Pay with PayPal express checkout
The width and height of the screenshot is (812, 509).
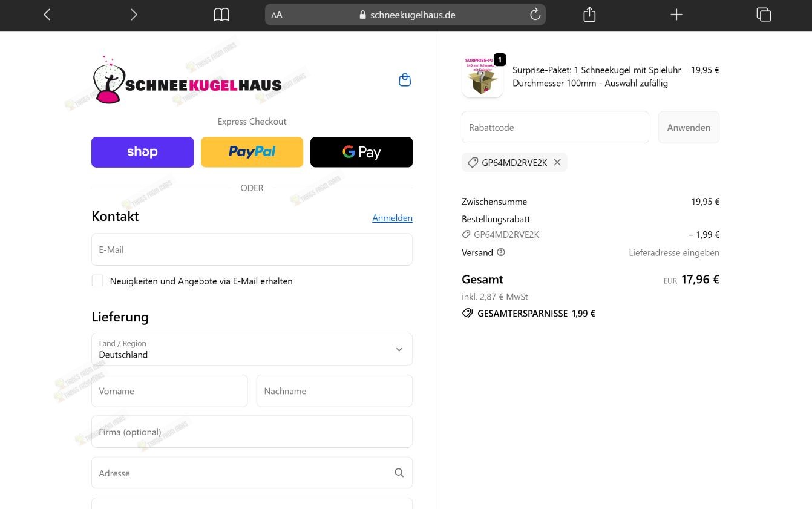pos(252,152)
